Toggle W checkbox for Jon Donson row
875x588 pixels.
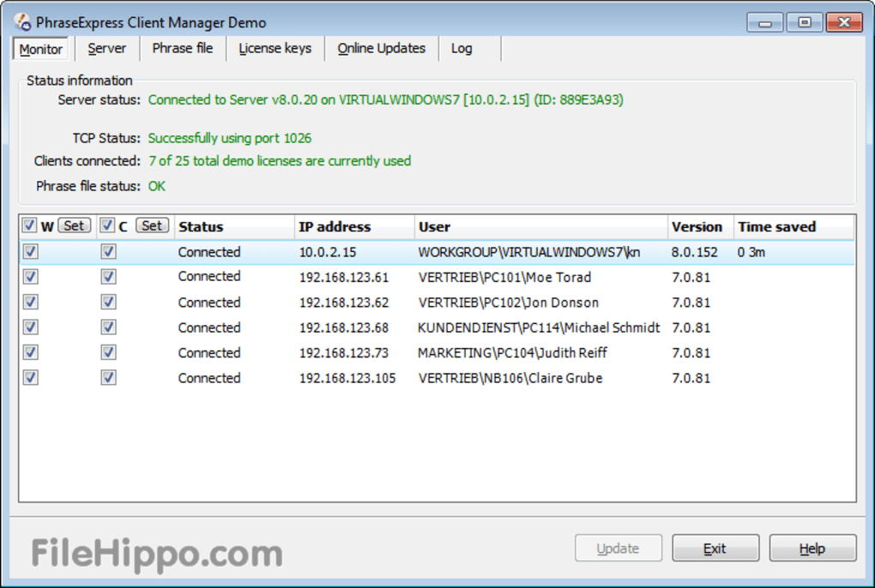[x=31, y=302]
